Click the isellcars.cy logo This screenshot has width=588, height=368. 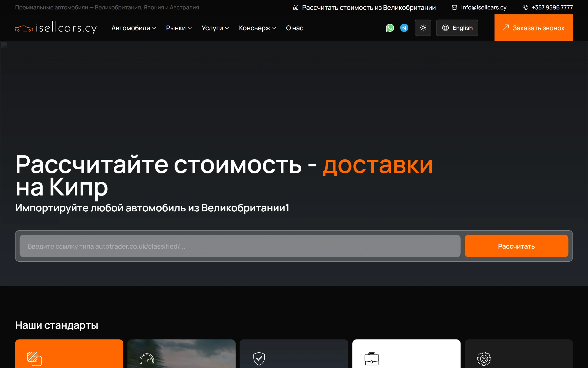pyautogui.click(x=56, y=28)
